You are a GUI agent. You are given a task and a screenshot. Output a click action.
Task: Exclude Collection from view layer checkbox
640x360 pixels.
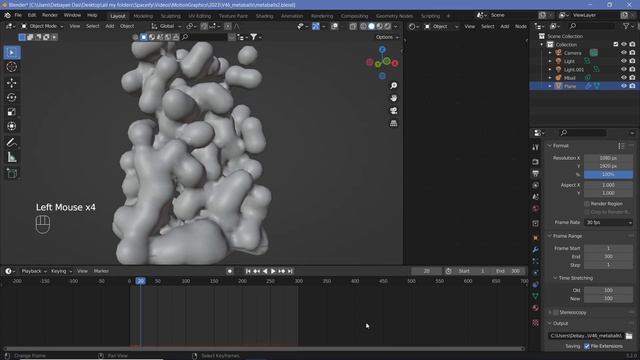(616, 44)
